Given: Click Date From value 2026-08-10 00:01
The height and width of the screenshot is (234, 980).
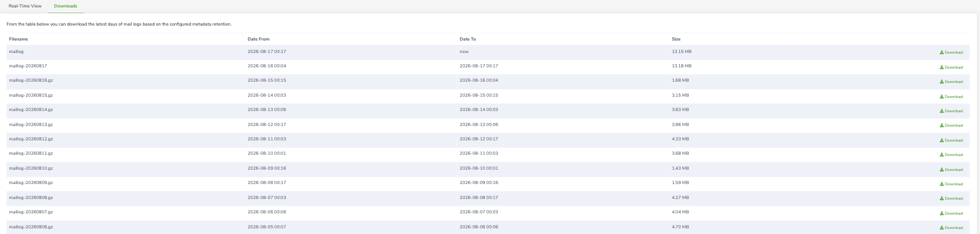Looking at the screenshot, I should [267, 154].
